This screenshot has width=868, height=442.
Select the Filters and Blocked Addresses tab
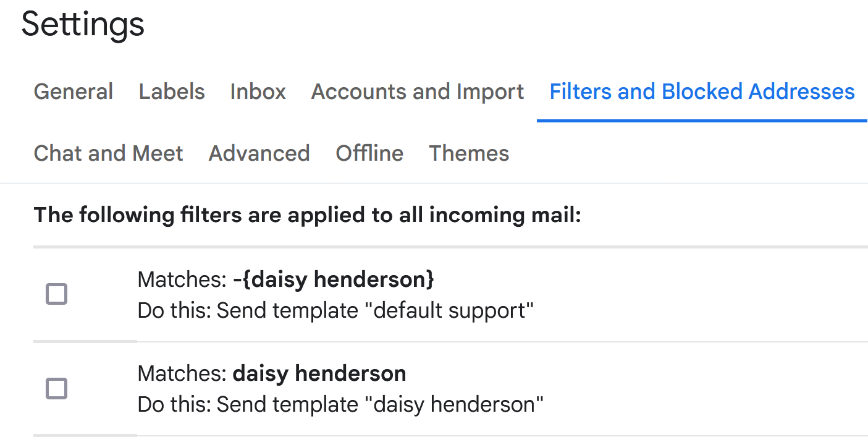(701, 91)
